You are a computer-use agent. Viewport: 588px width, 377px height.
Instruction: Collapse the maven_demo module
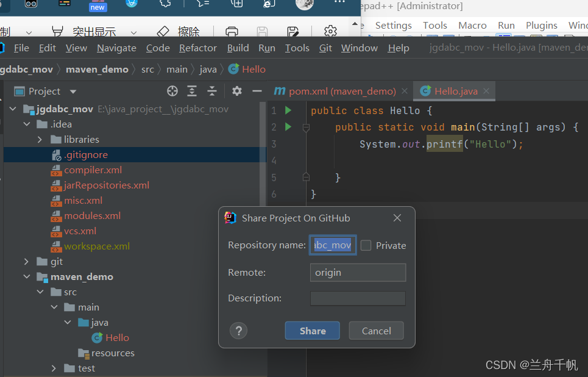[27, 276]
